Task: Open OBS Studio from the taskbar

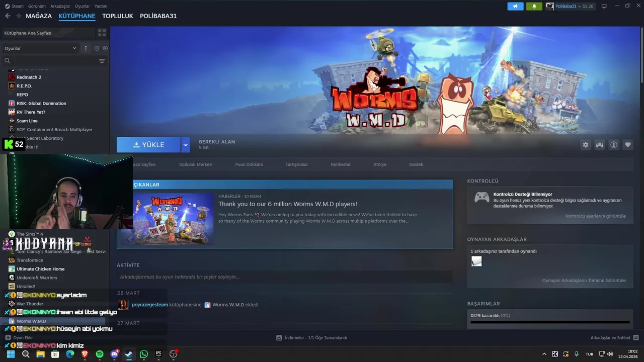Action: coord(174,354)
